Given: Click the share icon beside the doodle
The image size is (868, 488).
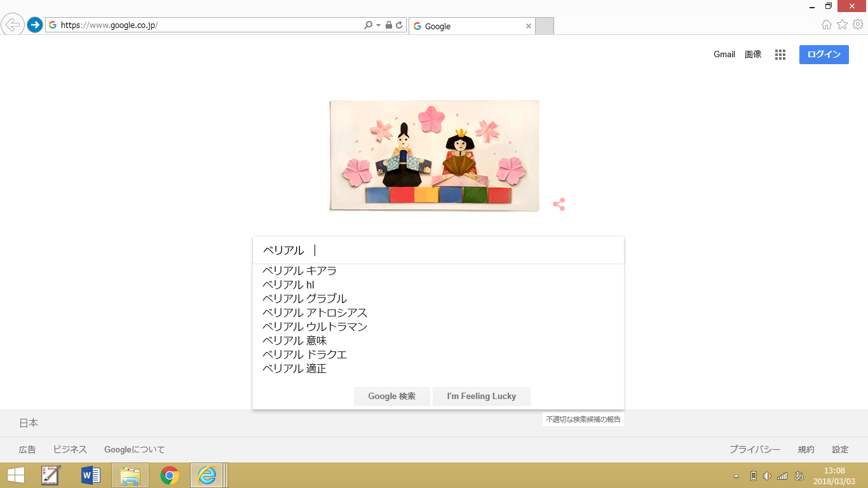Looking at the screenshot, I should pos(559,205).
